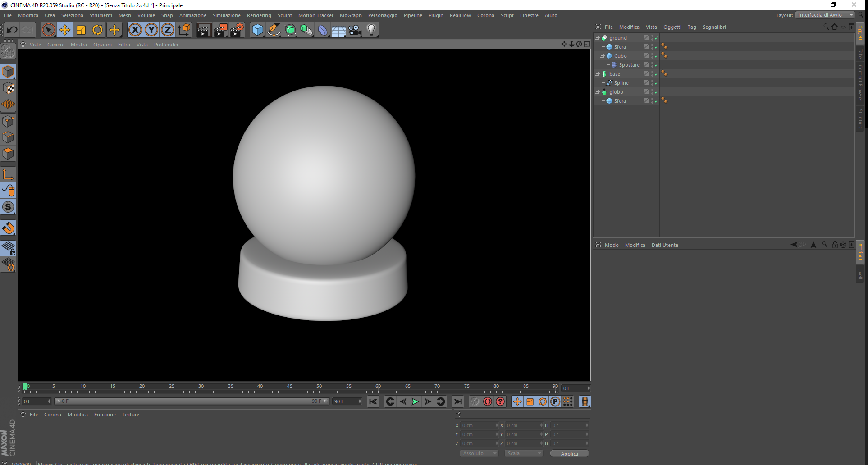Toggle the X axis lock
Viewport: 868px width, 465px height.
click(135, 30)
